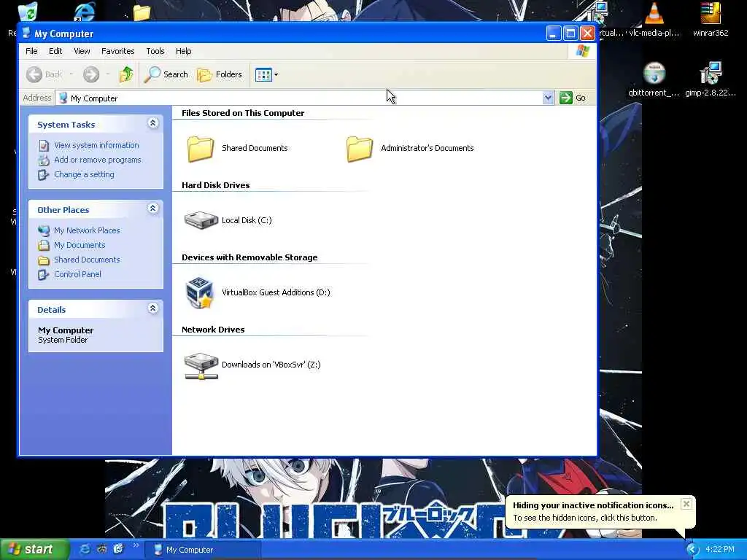Viewport: 747px width, 560px height.
Task: Select Downloads on 'VBoxSvr' (Z:) drive
Action: (x=201, y=366)
